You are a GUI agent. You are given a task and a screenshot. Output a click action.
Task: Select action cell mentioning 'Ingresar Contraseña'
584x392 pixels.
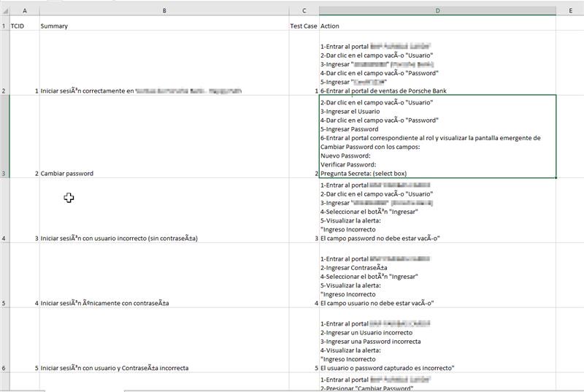coord(437,275)
